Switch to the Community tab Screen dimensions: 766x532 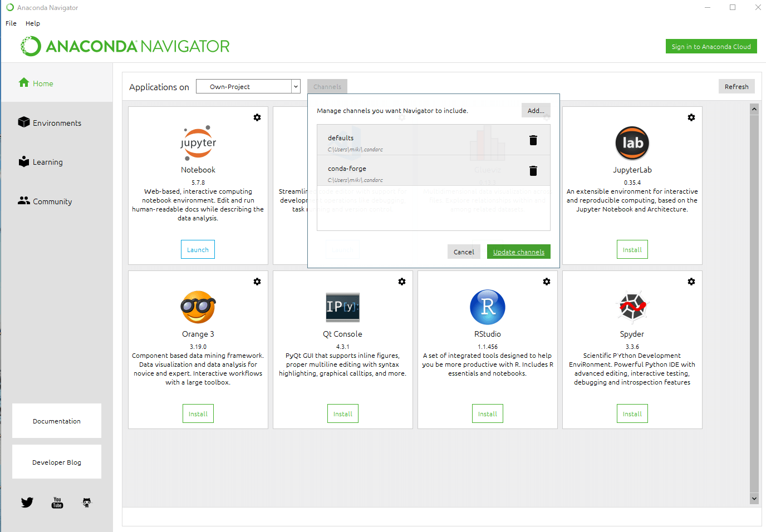[57, 201]
